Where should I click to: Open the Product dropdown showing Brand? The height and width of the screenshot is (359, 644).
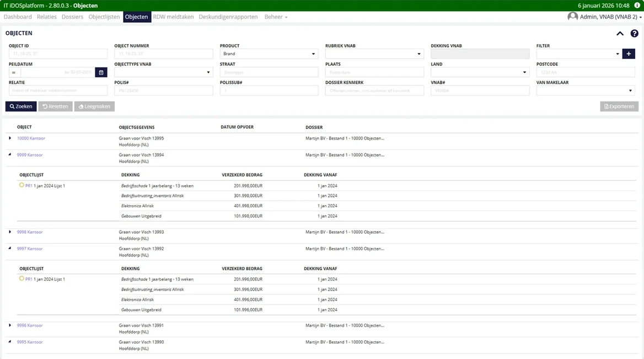pyautogui.click(x=269, y=54)
